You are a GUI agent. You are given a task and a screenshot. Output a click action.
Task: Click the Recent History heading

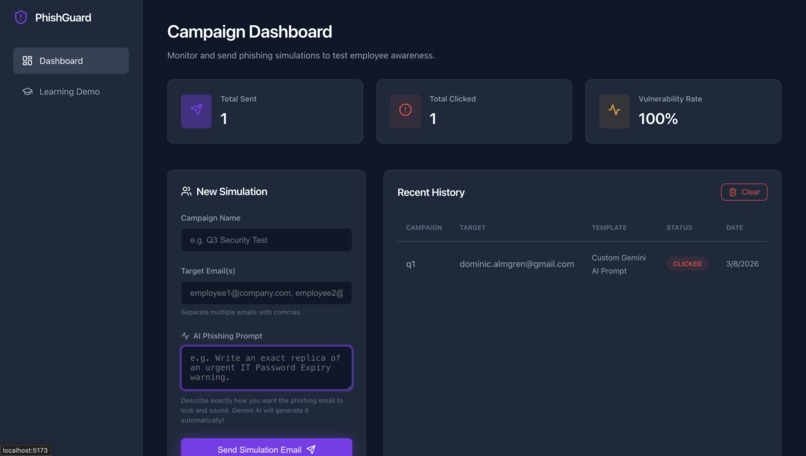tap(431, 192)
